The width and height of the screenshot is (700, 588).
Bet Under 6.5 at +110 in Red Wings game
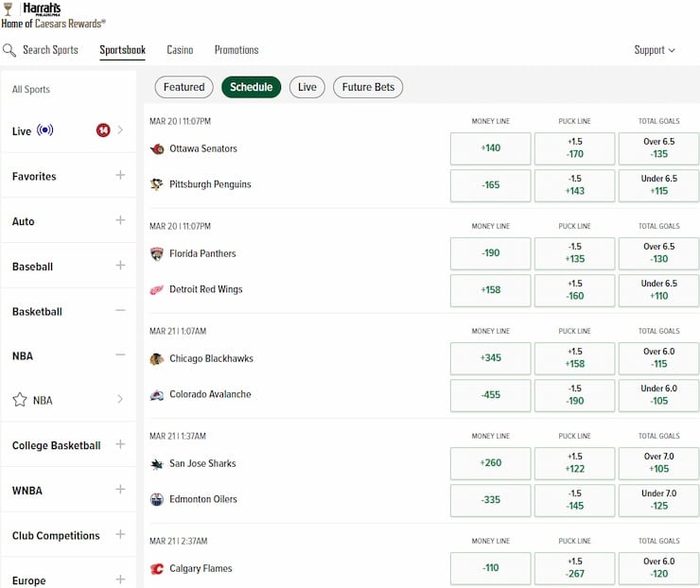[x=659, y=290]
